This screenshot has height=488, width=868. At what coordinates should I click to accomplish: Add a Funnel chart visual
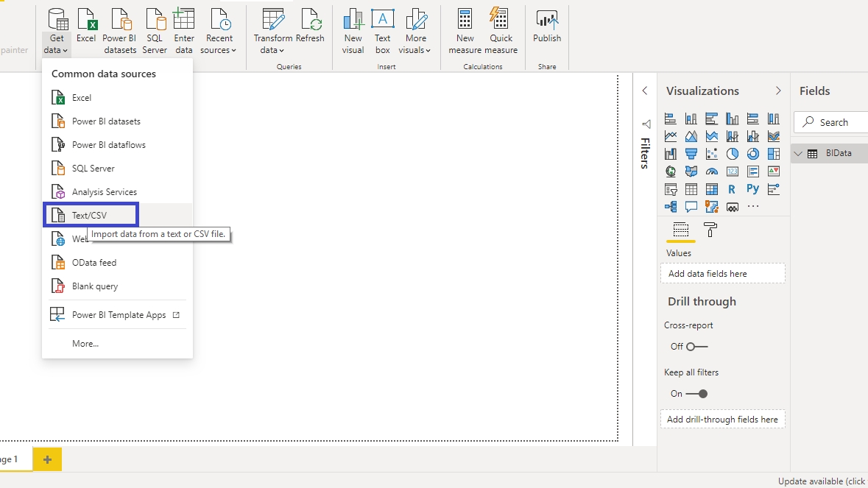[x=691, y=154]
